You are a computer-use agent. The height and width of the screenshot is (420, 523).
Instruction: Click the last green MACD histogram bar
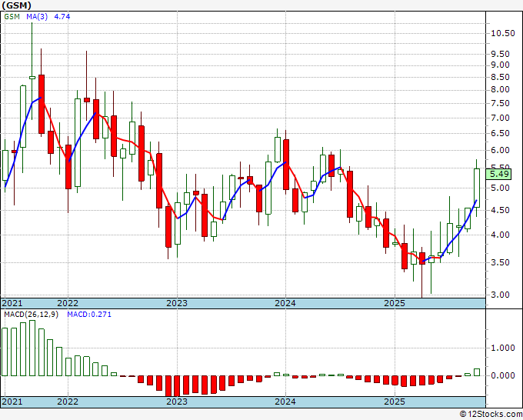tap(477, 372)
